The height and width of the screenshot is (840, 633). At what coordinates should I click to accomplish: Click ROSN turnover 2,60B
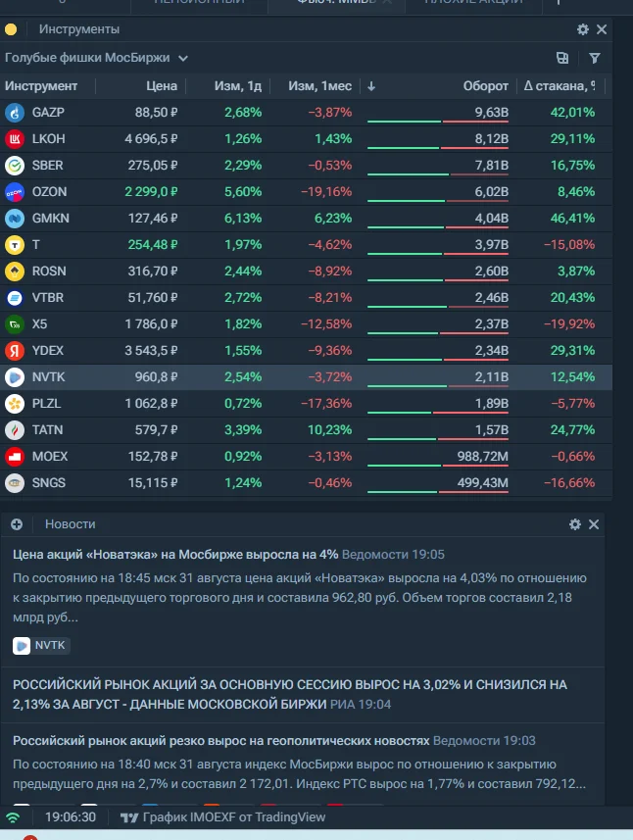[x=492, y=272]
